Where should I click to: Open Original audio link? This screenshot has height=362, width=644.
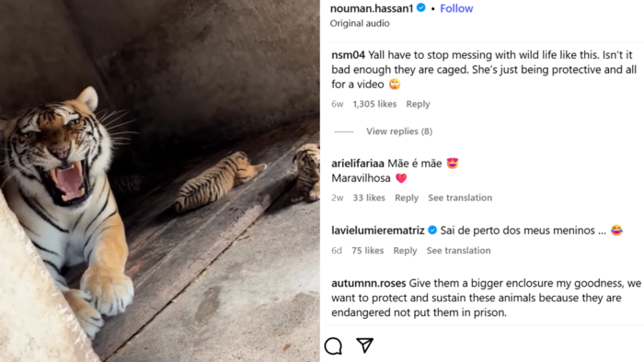click(x=360, y=23)
